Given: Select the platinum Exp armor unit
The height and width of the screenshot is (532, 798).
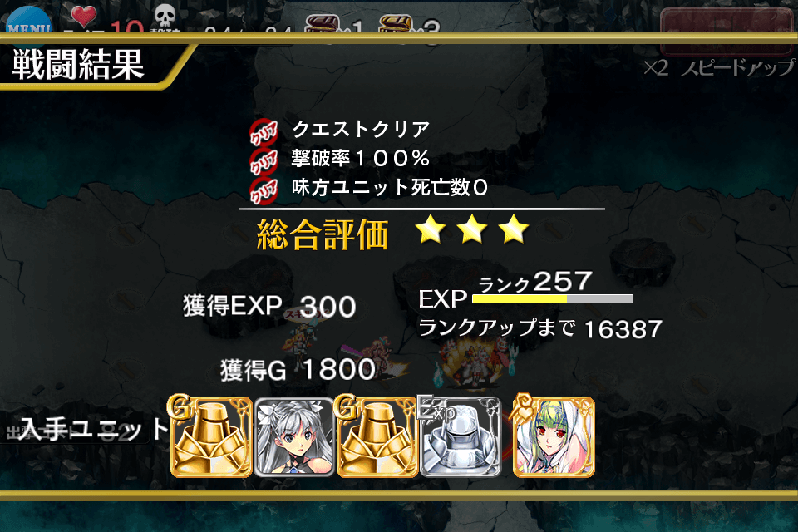Looking at the screenshot, I should 460,436.
